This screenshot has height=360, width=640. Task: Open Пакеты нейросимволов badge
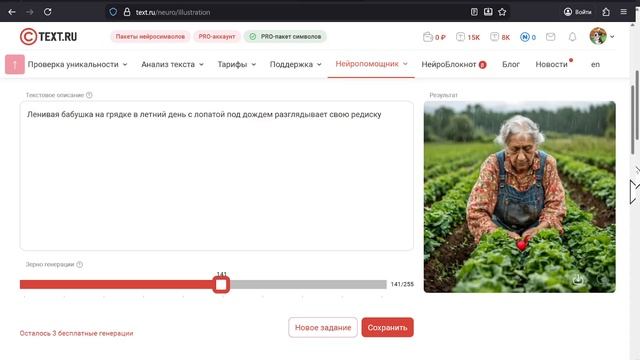(x=150, y=37)
